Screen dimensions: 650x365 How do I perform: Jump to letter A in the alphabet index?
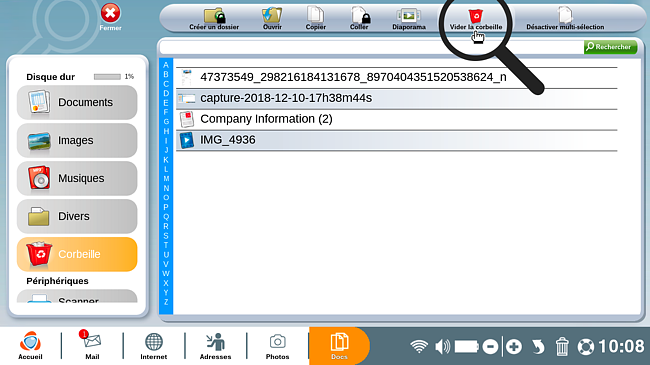[x=166, y=65]
